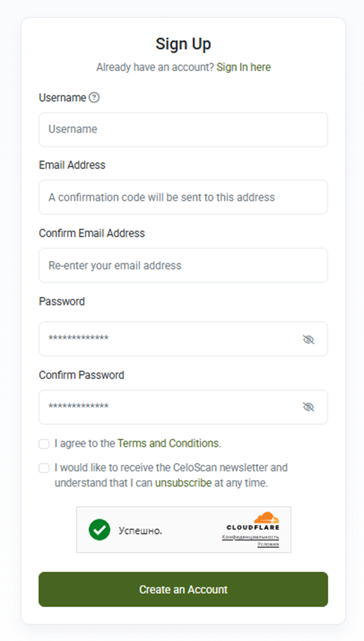Image resolution: width=364 pixels, height=641 pixels.
Task: Enable the CeloScan newsletter checkbox
Action: [x=44, y=468]
